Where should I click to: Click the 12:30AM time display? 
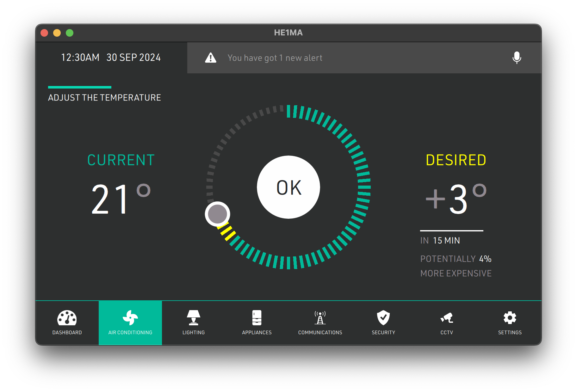pos(80,58)
